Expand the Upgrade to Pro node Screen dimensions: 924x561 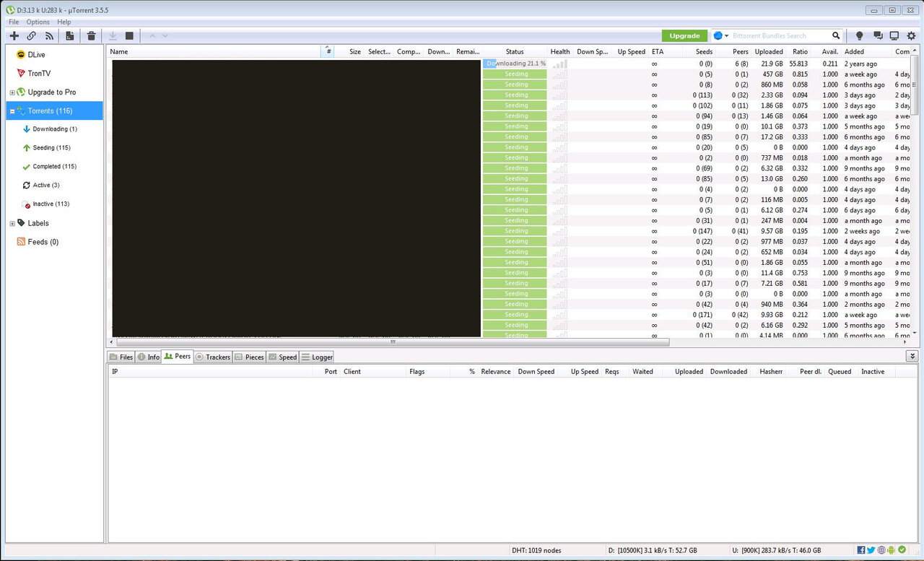click(x=12, y=92)
